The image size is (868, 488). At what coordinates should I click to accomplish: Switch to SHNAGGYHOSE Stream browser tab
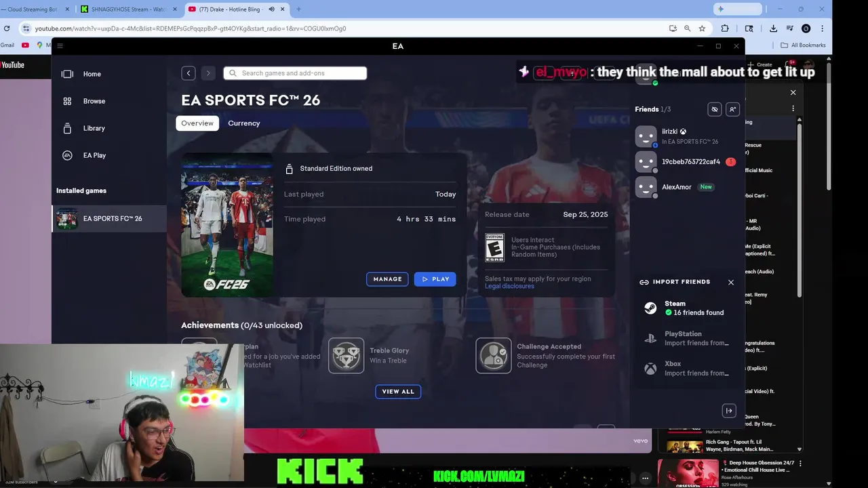tap(127, 9)
